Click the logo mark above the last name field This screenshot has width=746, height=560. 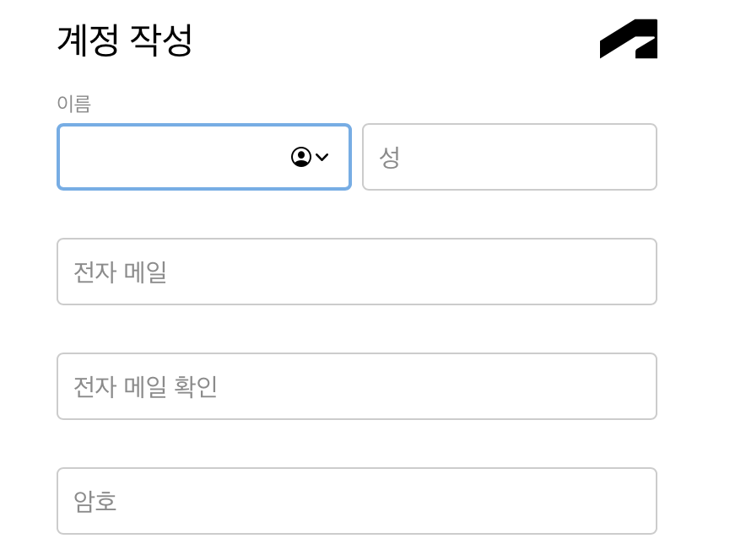pyautogui.click(x=628, y=40)
